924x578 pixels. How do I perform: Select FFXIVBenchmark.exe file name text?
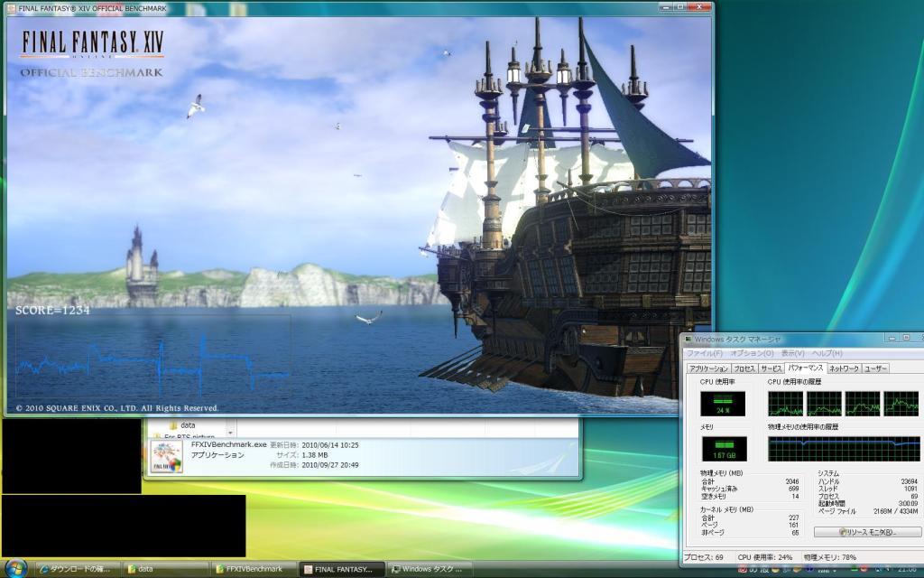(x=228, y=444)
